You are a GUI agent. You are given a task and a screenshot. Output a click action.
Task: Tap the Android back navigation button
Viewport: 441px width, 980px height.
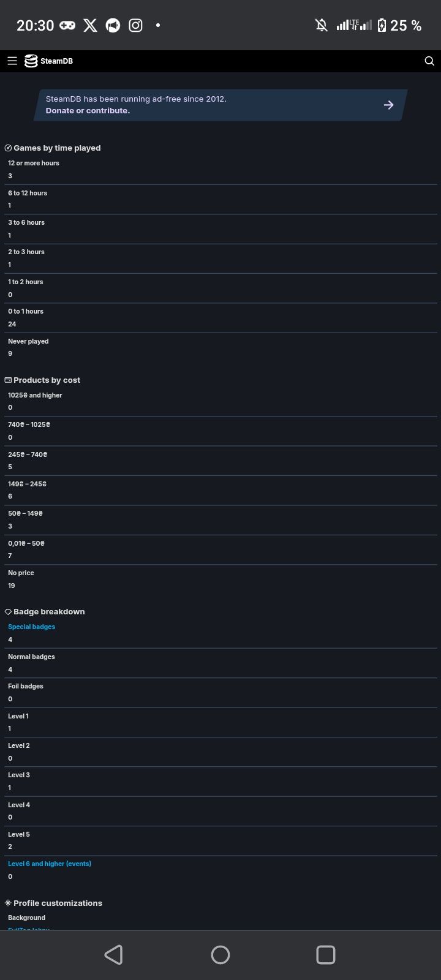(x=113, y=954)
